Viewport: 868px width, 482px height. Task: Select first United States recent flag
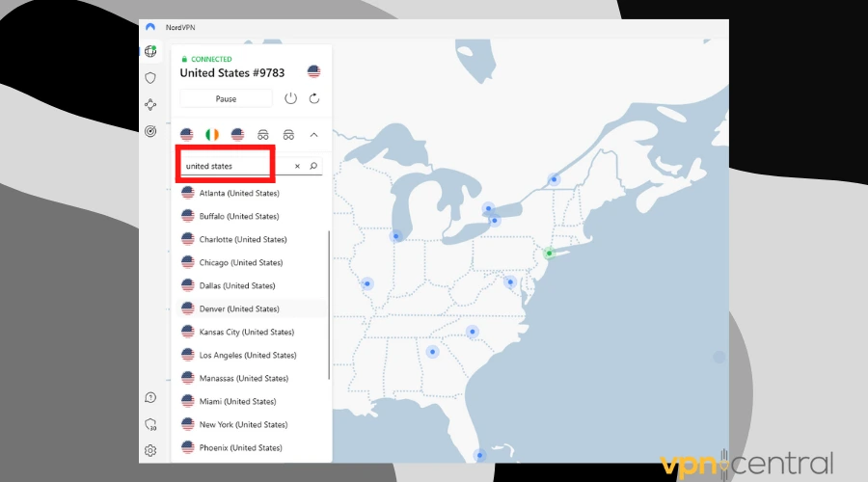point(187,134)
